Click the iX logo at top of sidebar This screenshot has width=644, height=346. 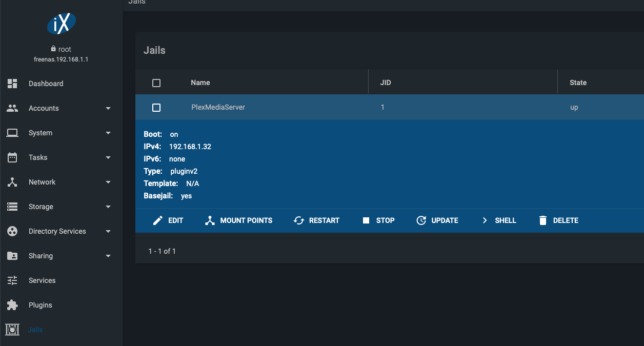click(x=62, y=24)
